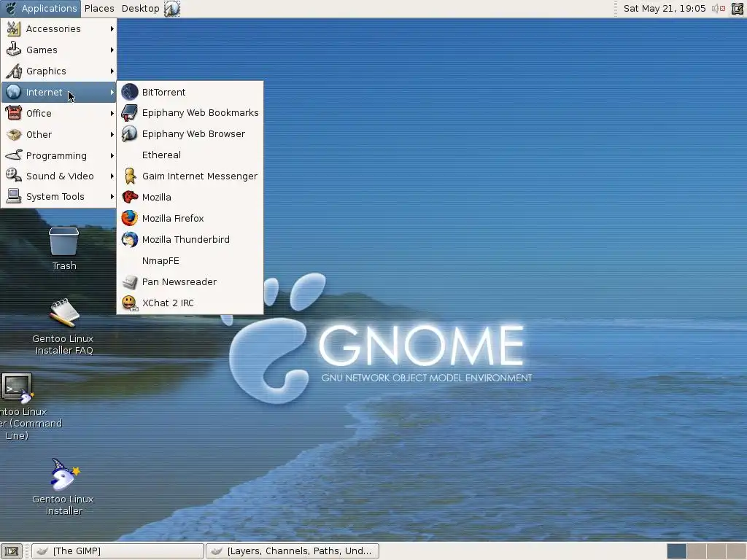This screenshot has height=560, width=747.
Task: Click the Programming trowel icon
Action: 13,155
